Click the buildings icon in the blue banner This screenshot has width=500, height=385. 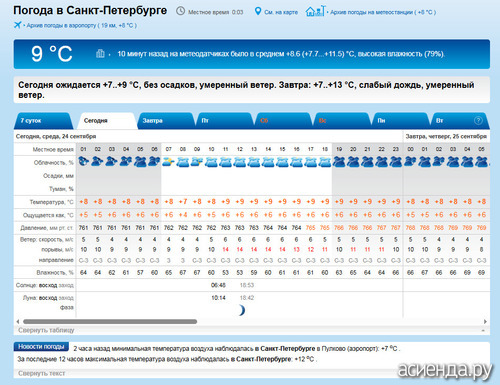coord(100,53)
